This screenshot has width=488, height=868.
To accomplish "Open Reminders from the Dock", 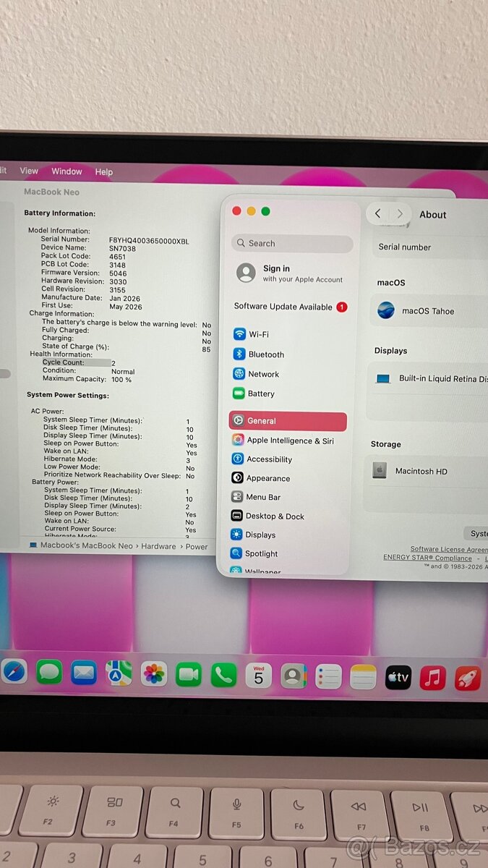I will pos(328,677).
